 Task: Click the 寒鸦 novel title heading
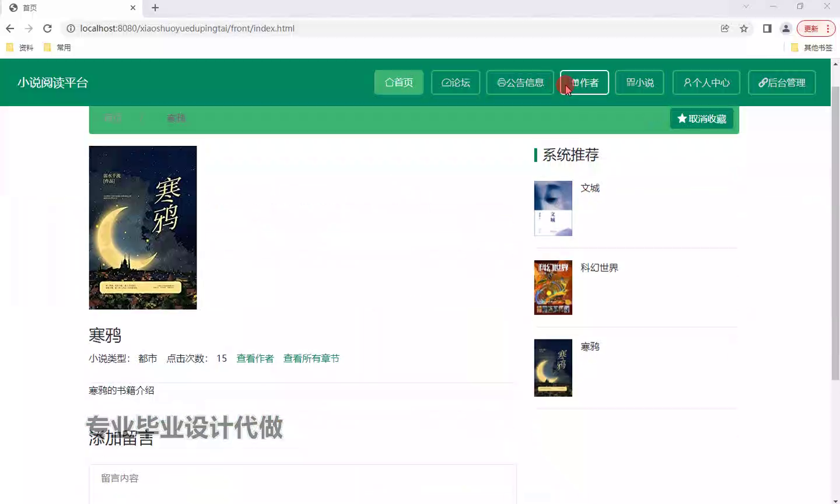(105, 335)
